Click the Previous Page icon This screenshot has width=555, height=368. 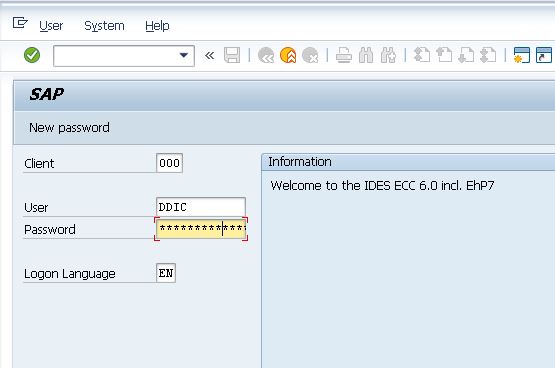coord(444,55)
